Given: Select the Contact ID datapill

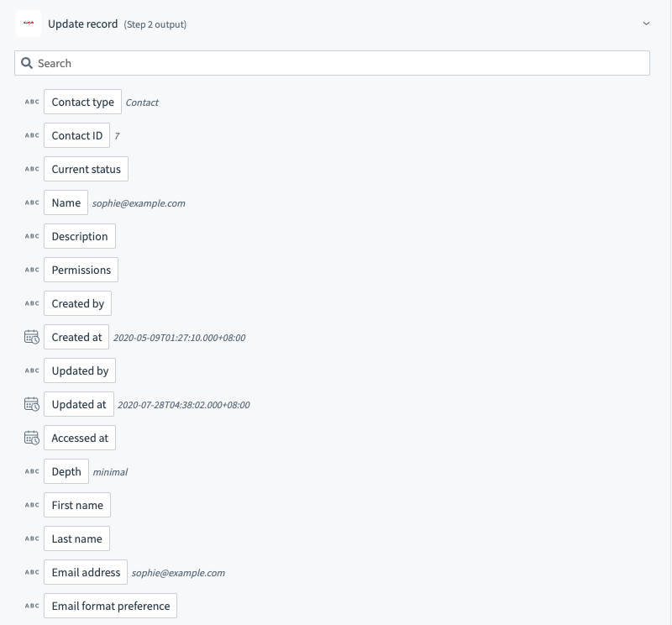Looking at the screenshot, I should pyautogui.click(x=76, y=135).
